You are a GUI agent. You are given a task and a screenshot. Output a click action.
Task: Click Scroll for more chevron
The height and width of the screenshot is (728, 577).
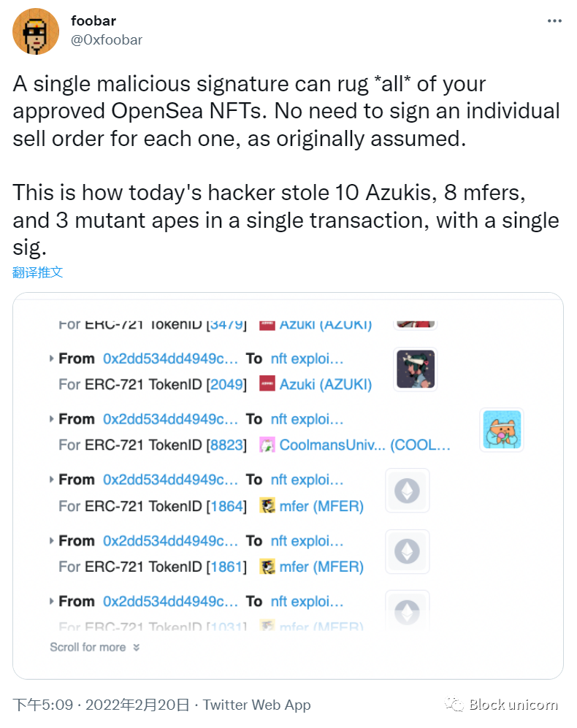click(x=136, y=647)
